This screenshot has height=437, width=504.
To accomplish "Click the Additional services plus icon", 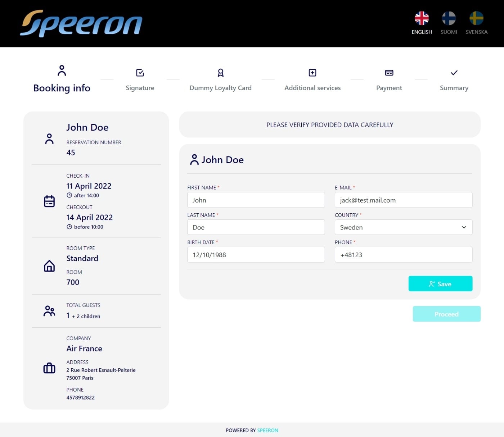I will (312, 72).
